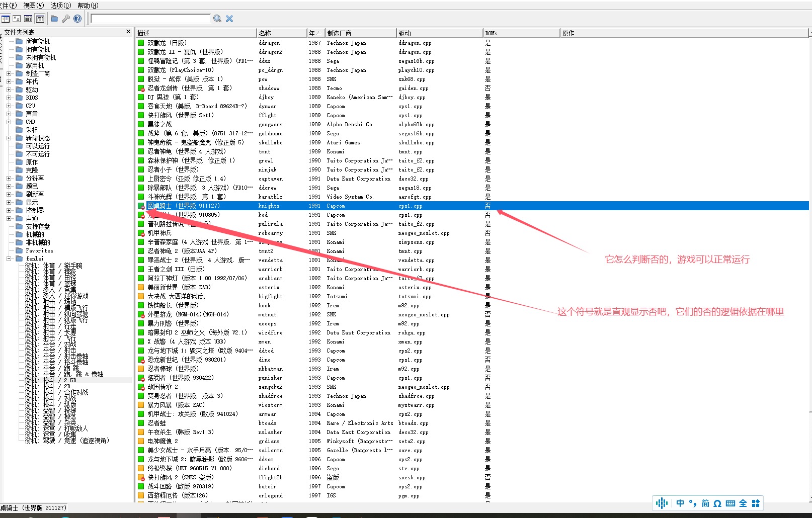Select the 惩罚者 (世界版 930422) row
Viewport: 812px width, 518px height.
pyautogui.click(x=472, y=378)
